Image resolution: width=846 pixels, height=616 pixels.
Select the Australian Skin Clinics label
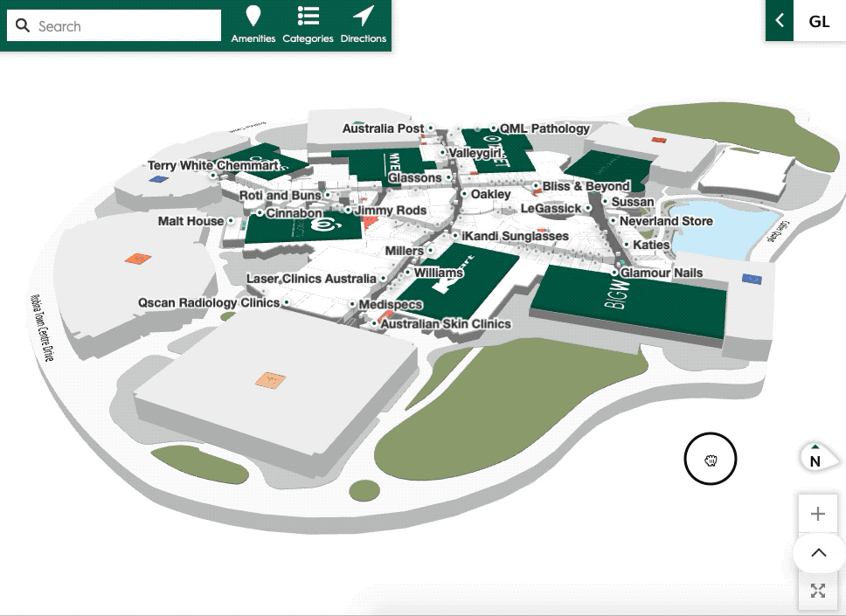[446, 323]
